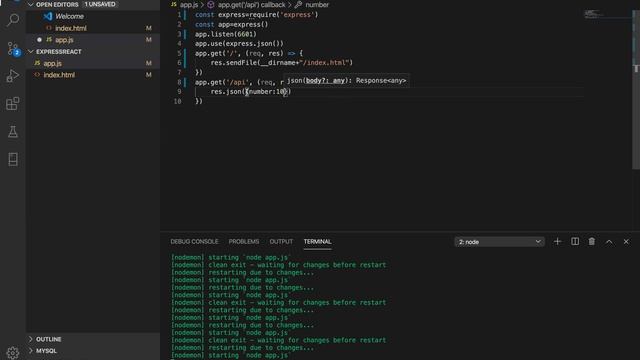Click the editor vertical scrollbar
The width and height of the screenshot is (640, 360).
click(x=636, y=90)
